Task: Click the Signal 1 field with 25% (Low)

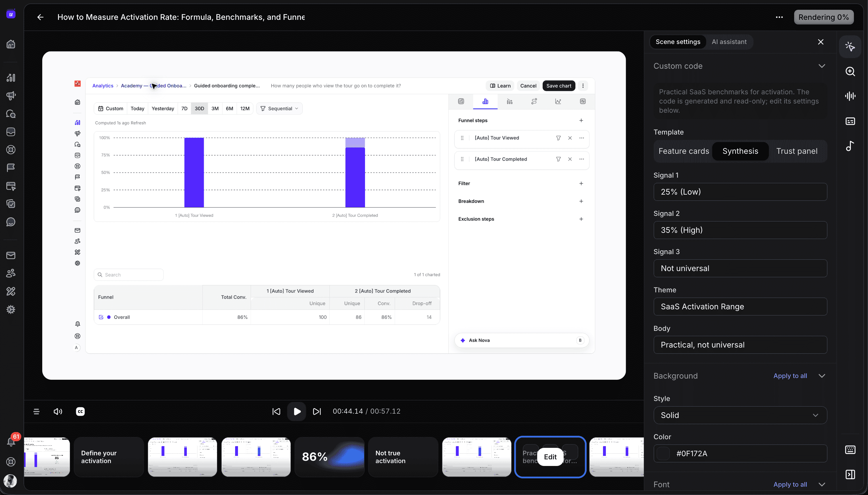Action: (740, 192)
